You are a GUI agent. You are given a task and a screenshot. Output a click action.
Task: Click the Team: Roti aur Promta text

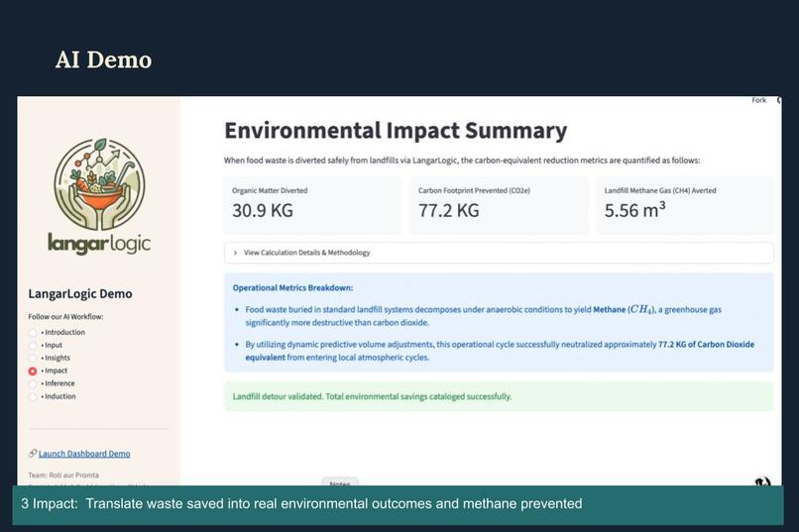[x=63, y=475]
